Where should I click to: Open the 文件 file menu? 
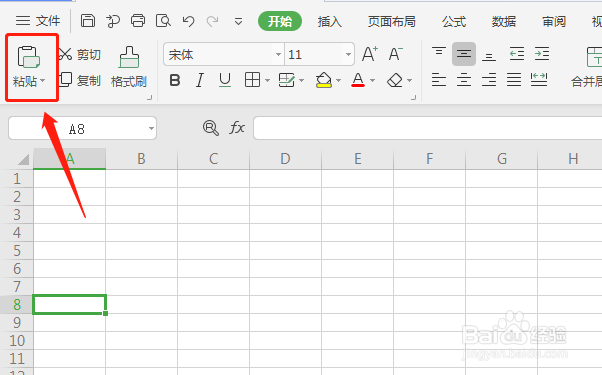[x=38, y=21]
